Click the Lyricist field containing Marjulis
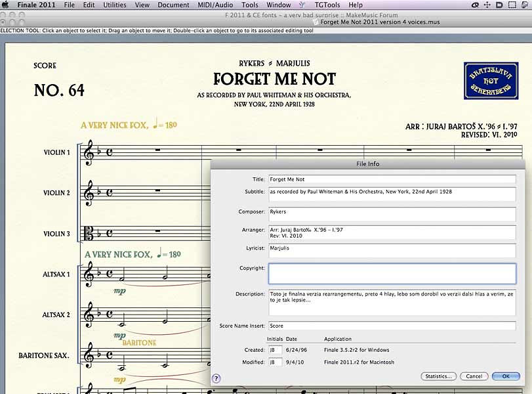Screen dimensions: 532x394 pyautogui.click(x=392, y=251)
